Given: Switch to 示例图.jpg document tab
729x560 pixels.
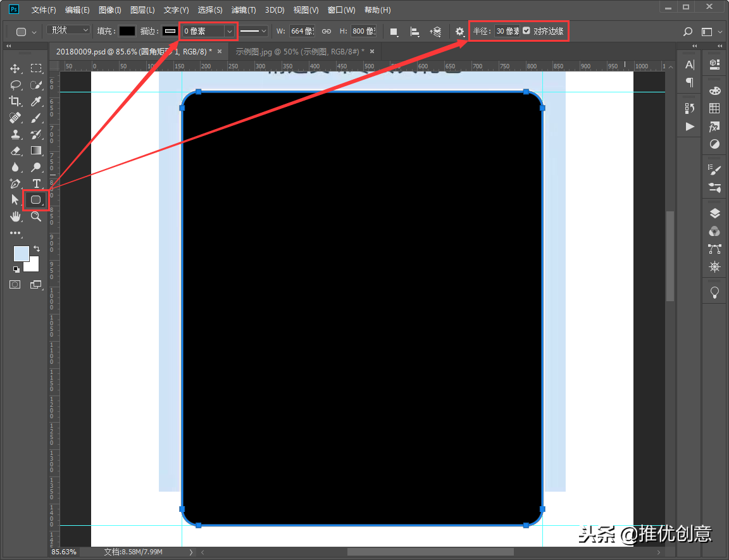Looking at the screenshot, I should point(300,52).
